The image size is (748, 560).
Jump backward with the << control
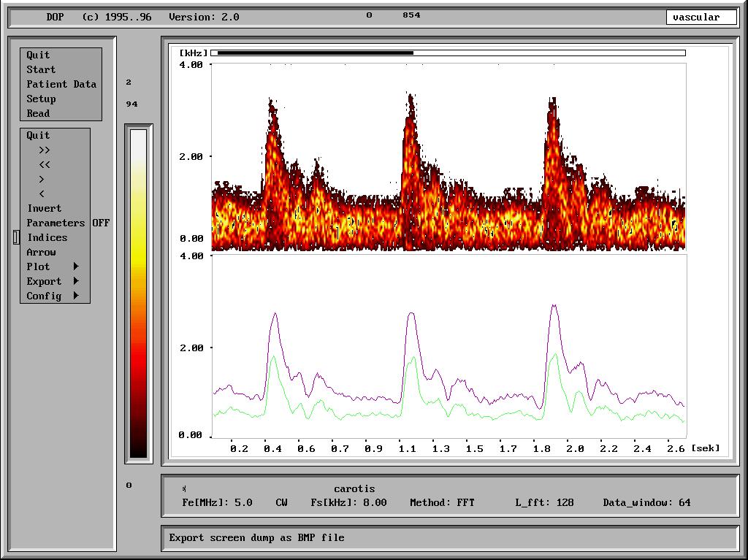coord(45,165)
